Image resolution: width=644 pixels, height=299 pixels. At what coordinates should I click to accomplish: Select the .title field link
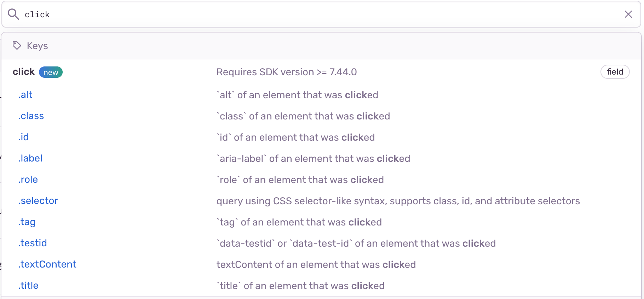click(28, 285)
